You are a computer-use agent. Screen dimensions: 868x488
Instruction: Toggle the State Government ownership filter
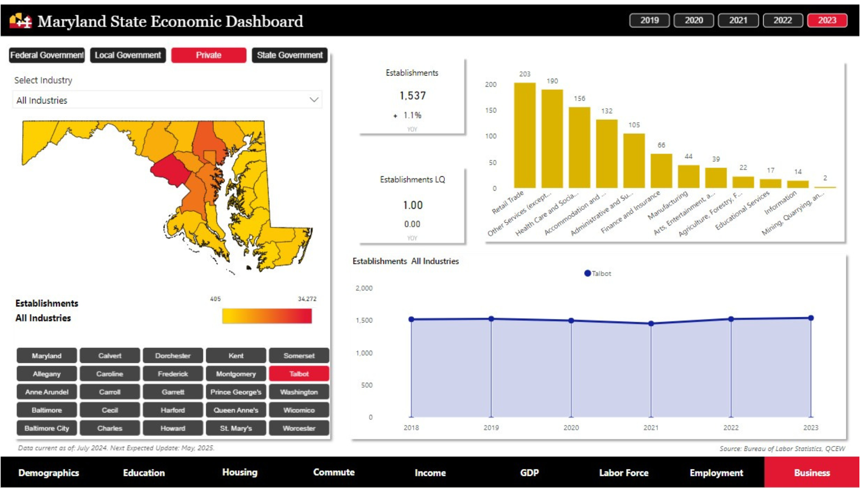click(289, 55)
